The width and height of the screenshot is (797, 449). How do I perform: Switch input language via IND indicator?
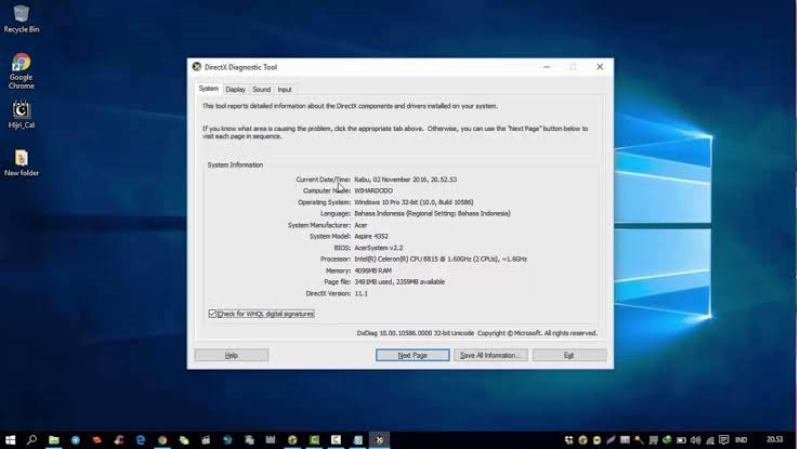coord(741,440)
